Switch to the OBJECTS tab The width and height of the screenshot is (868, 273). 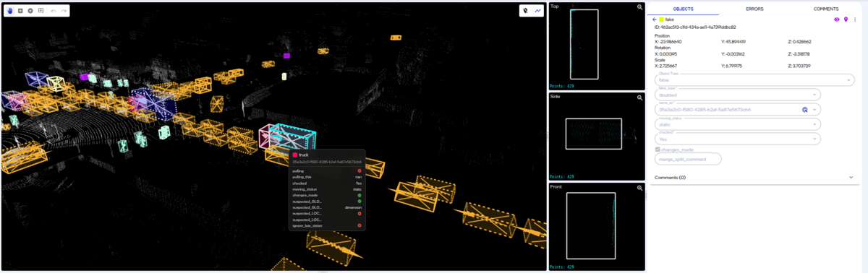coord(683,9)
